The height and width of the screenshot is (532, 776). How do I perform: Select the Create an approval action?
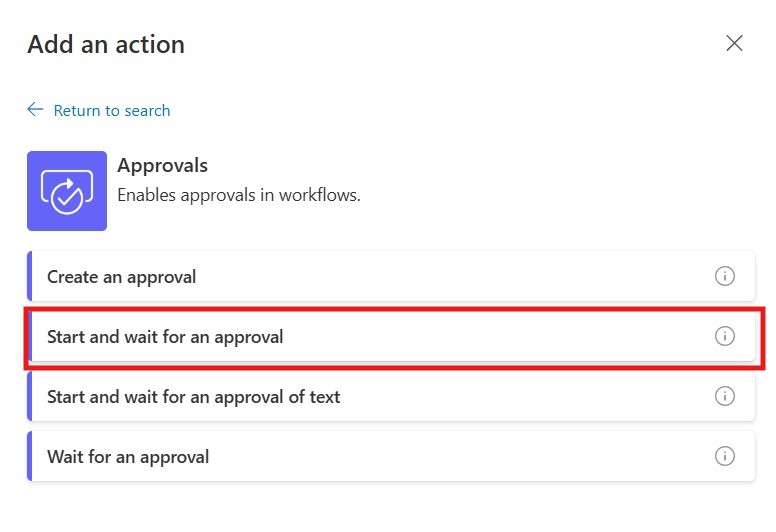[121, 277]
